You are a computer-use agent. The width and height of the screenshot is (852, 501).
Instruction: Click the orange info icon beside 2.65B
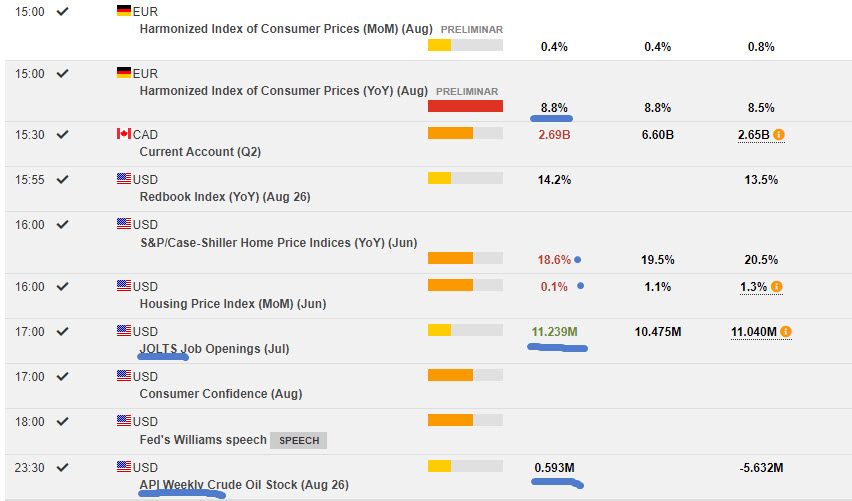(779, 134)
